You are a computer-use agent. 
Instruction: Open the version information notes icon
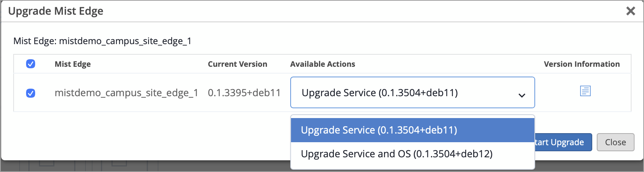585,91
